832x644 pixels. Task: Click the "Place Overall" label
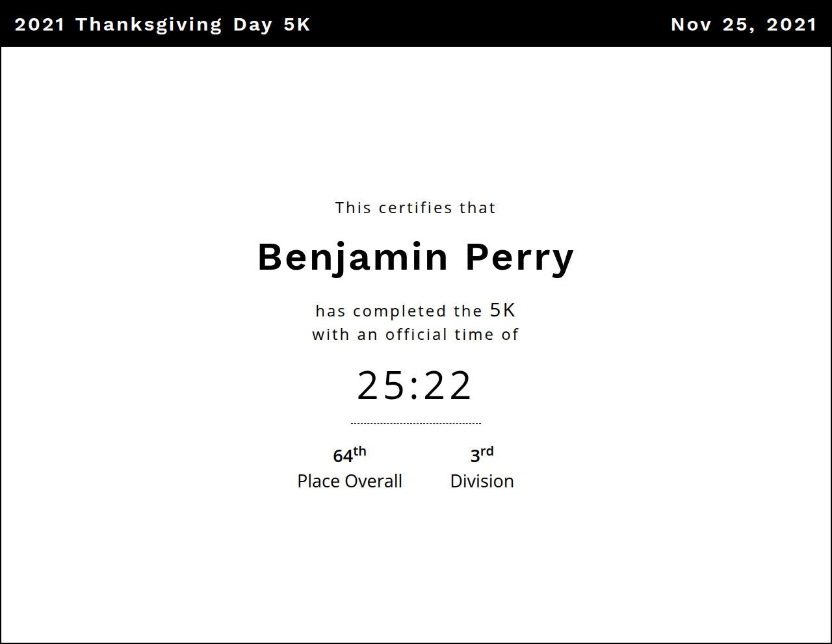(350, 482)
